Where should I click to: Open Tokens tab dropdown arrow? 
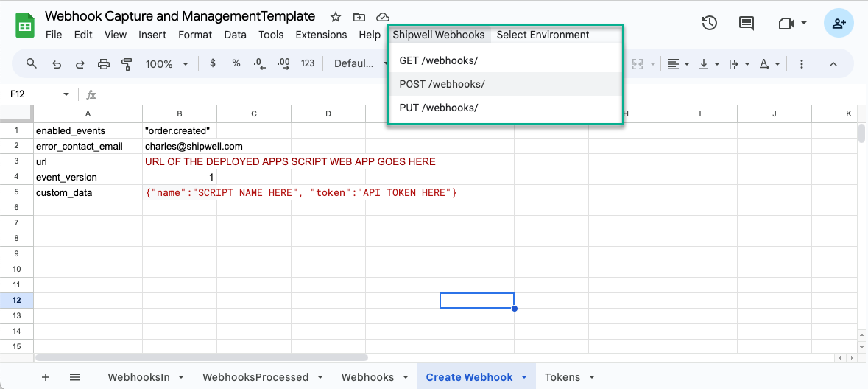coord(592,377)
